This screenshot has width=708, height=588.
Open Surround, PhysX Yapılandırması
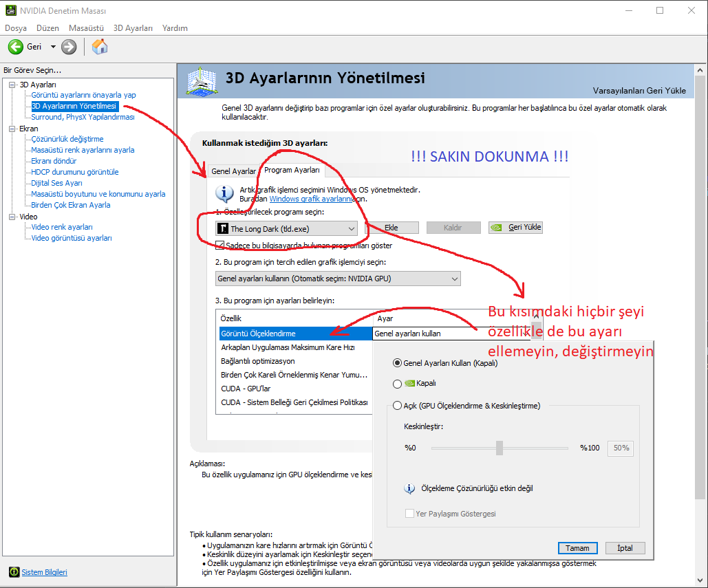pyautogui.click(x=83, y=118)
